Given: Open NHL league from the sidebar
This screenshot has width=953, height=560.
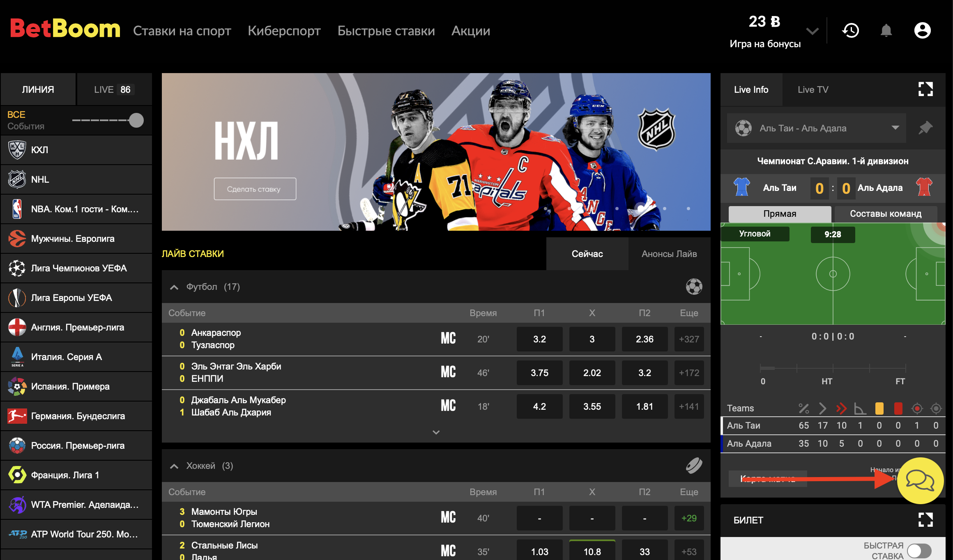Looking at the screenshot, I should 76,179.
